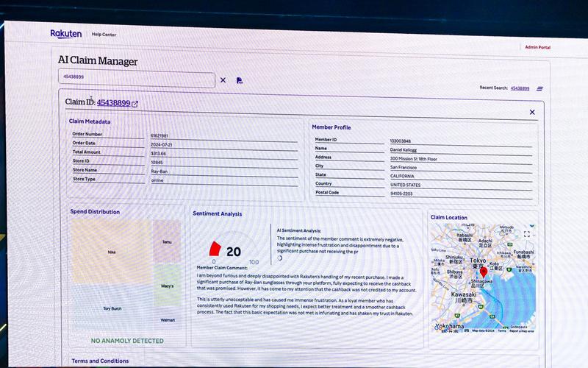Click Store Type value online
This screenshot has height=368, width=588.
(157, 180)
